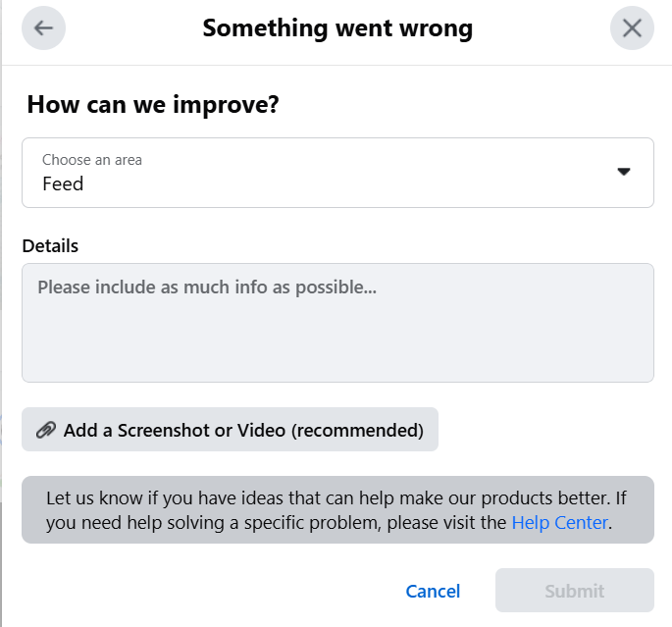Click the Something went wrong title
This screenshot has height=627, width=672.
pos(337,27)
